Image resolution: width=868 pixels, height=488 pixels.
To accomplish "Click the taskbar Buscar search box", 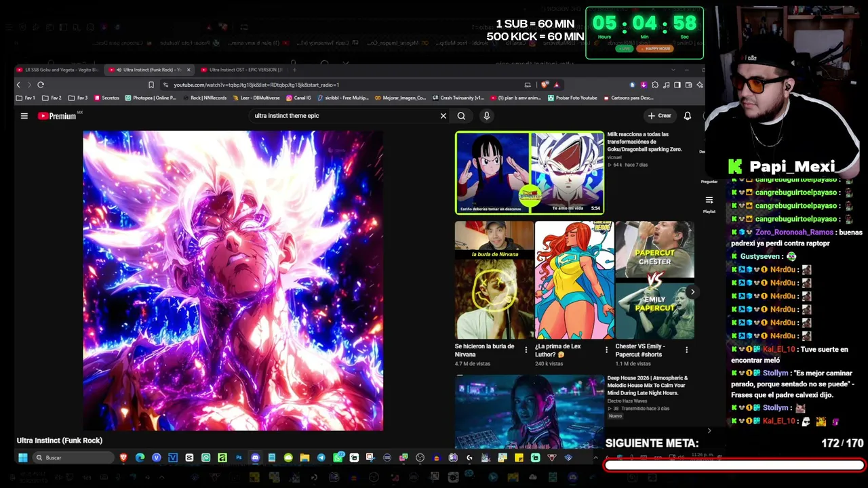I will (74, 457).
